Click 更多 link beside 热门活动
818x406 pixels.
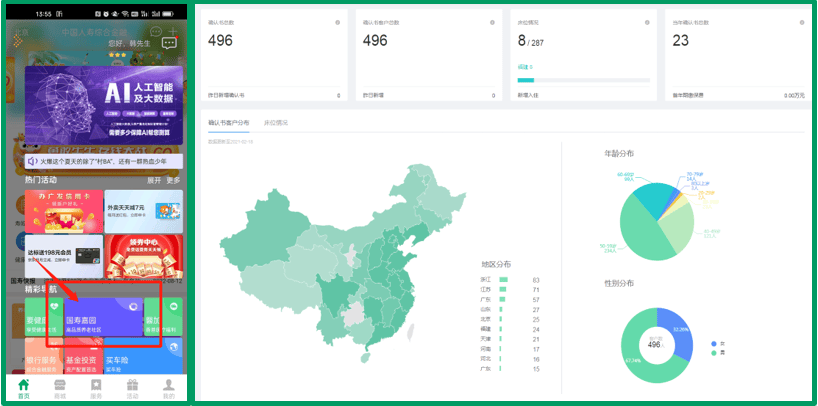(x=173, y=180)
